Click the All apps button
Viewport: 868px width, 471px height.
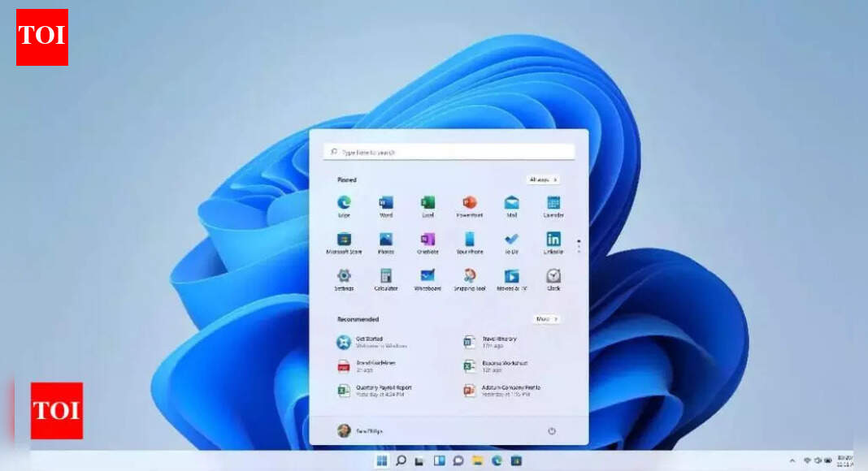[x=543, y=179]
